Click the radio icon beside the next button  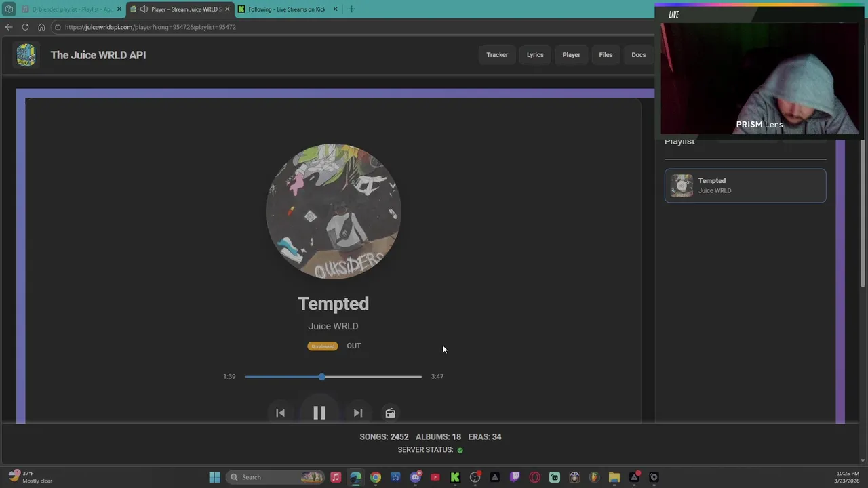click(x=390, y=413)
